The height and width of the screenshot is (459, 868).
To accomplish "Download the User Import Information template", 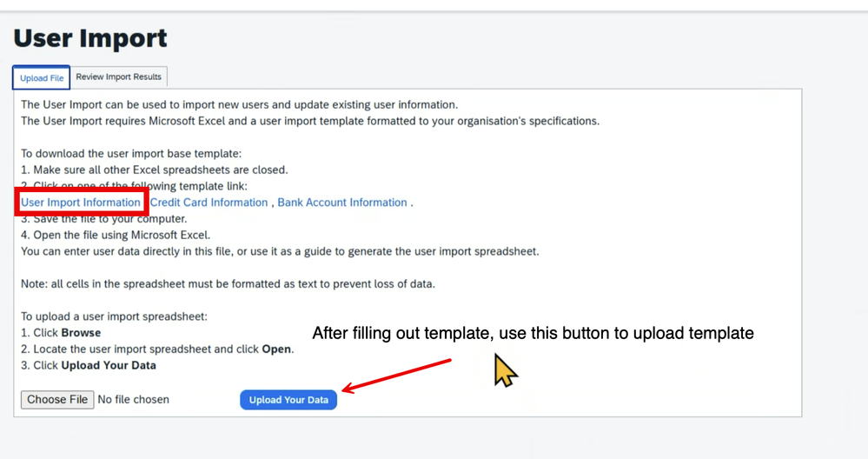I will point(81,203).
